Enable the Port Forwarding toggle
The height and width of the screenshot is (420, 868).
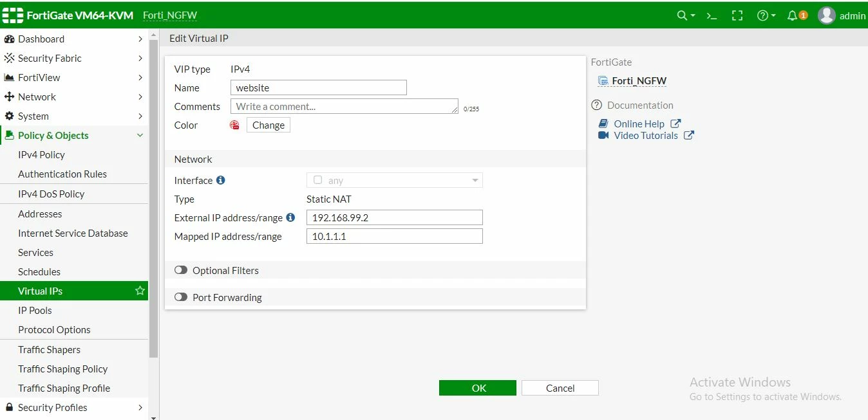pos(181,297)
